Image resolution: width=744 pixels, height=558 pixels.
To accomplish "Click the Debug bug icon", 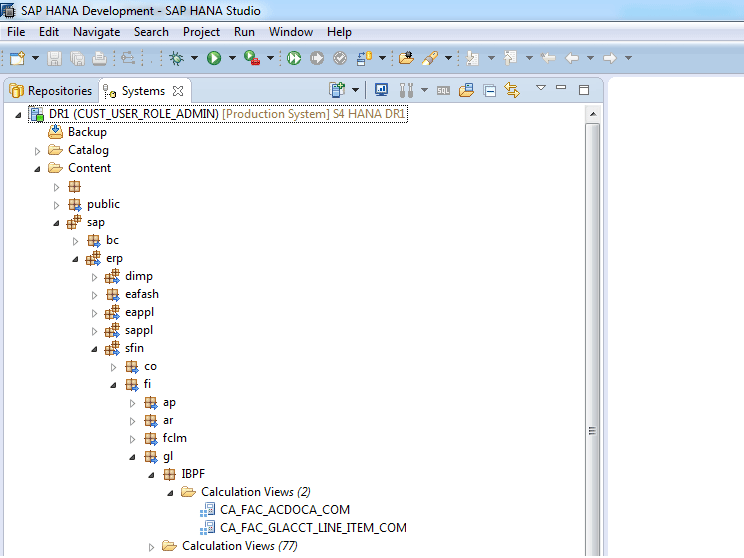I will pyautogui.click(x=177, y=58).
